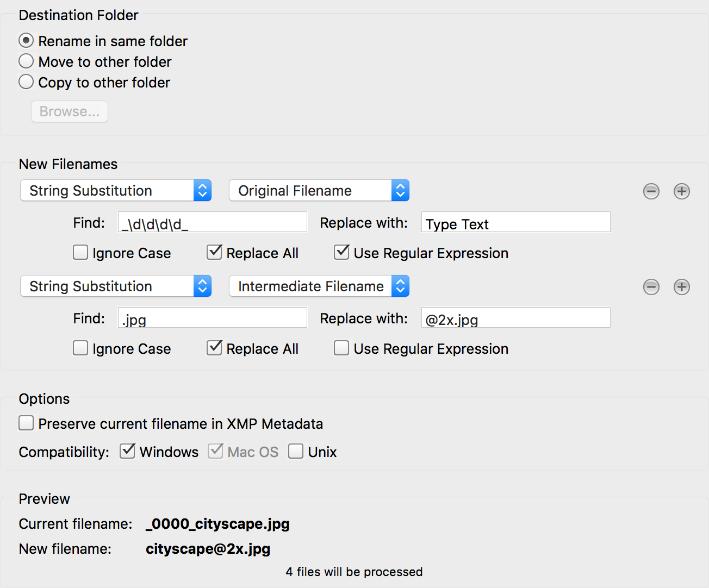Open the Original Filename dropdown
This screenshot has width=709, height=588.
(319, 190)
